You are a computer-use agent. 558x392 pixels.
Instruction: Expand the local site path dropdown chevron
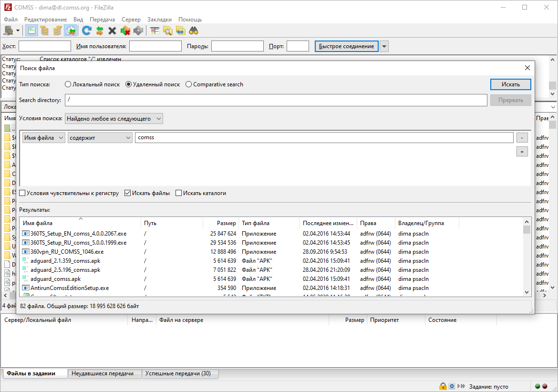click(553, 107)
